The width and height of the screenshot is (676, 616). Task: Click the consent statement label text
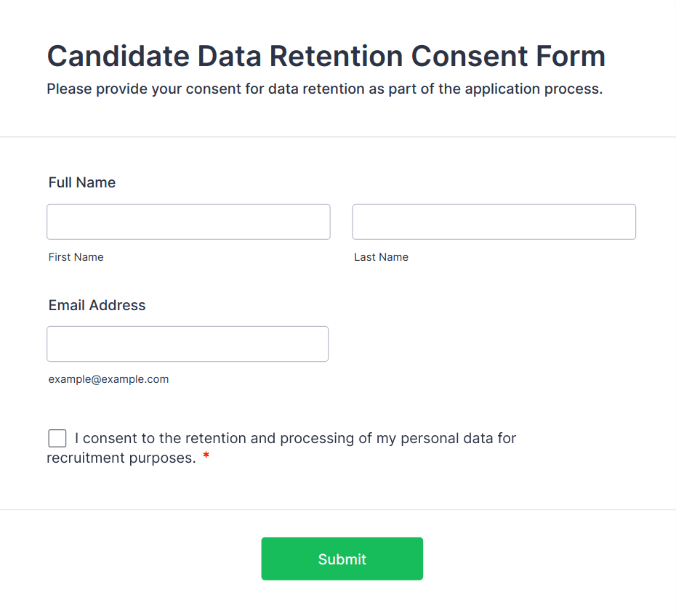point(295,439)
